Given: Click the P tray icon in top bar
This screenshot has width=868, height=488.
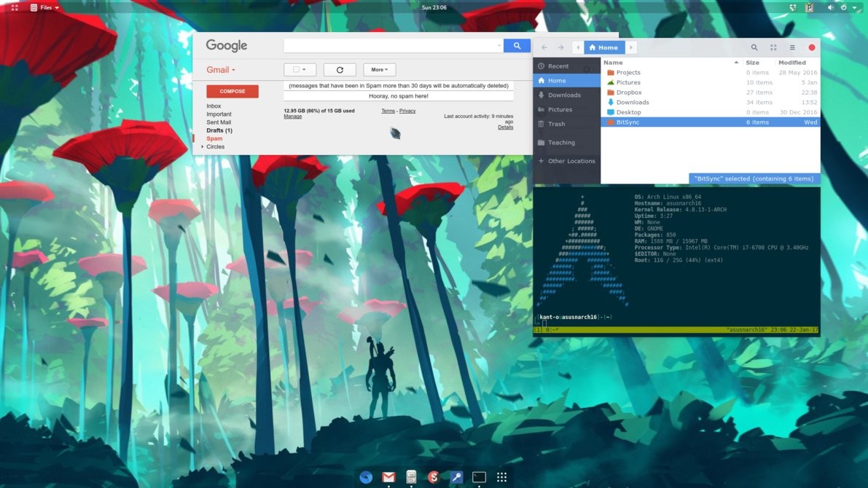Looking at the screenshot, I should click(809, 8).
